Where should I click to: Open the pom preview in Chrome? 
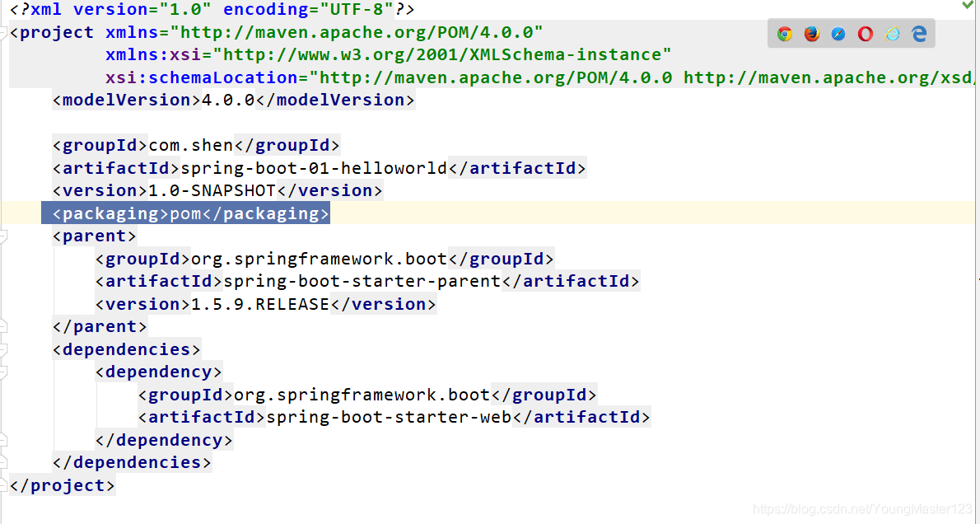click(x=784, y=34)
